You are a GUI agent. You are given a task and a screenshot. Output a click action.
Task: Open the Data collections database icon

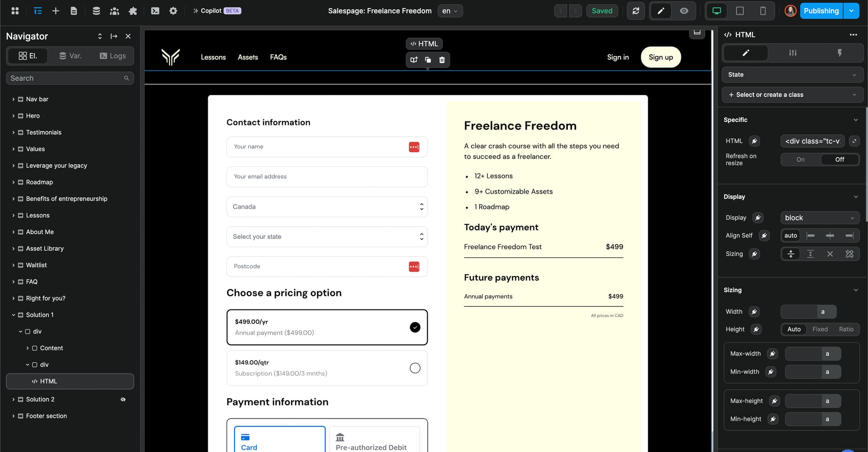coord(96,11)
